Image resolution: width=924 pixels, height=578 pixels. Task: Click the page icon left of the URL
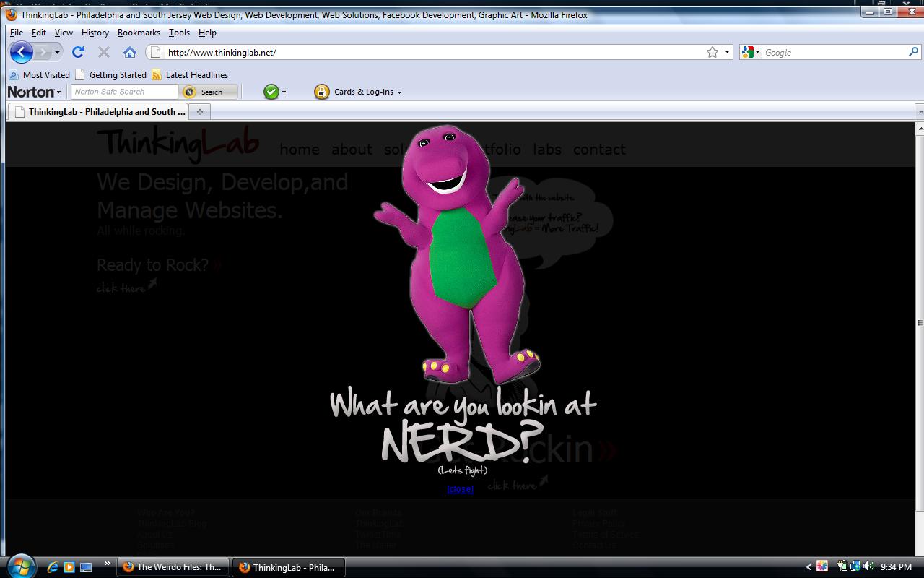155,52
